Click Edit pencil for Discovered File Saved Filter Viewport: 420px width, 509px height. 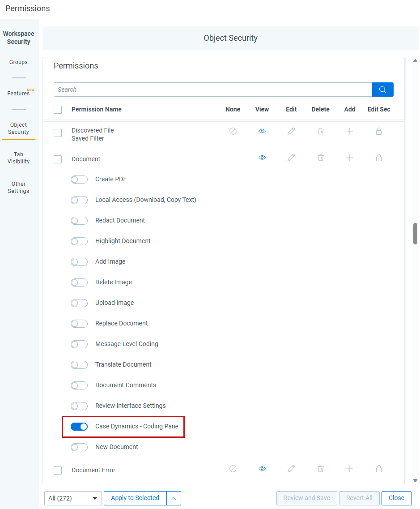point(291,131)
